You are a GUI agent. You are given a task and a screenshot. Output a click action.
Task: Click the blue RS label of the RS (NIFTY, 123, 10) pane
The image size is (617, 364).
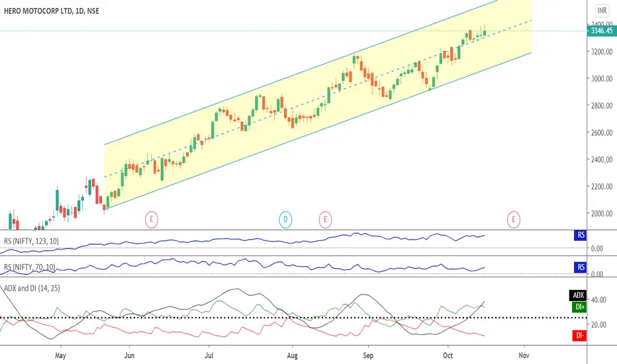tap(581, 236)
